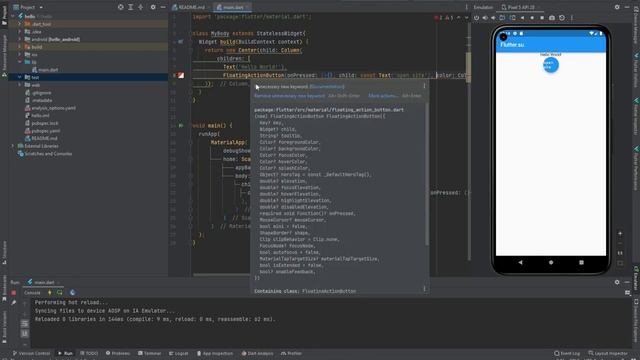Viewport: 640px width, 360px height.
Task: Expand the .dart_tool folder
Action: click(20, 24)
